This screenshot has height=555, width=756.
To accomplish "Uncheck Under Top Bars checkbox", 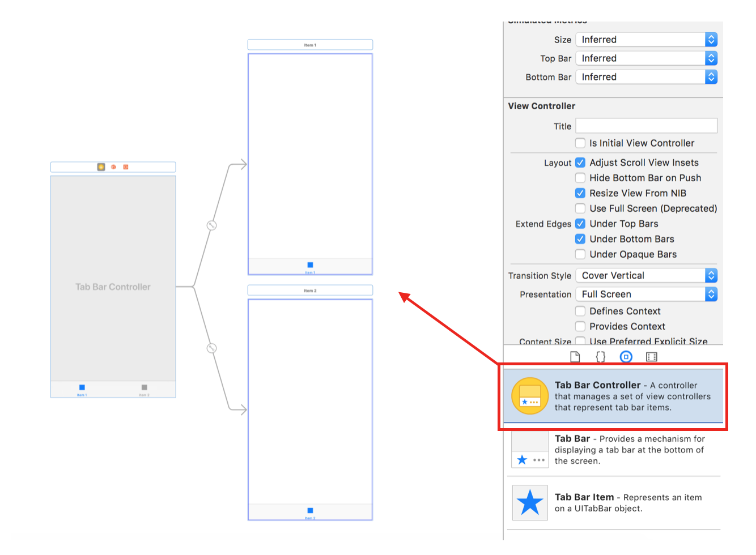I will pyautogui.click(x=580, y=224).
